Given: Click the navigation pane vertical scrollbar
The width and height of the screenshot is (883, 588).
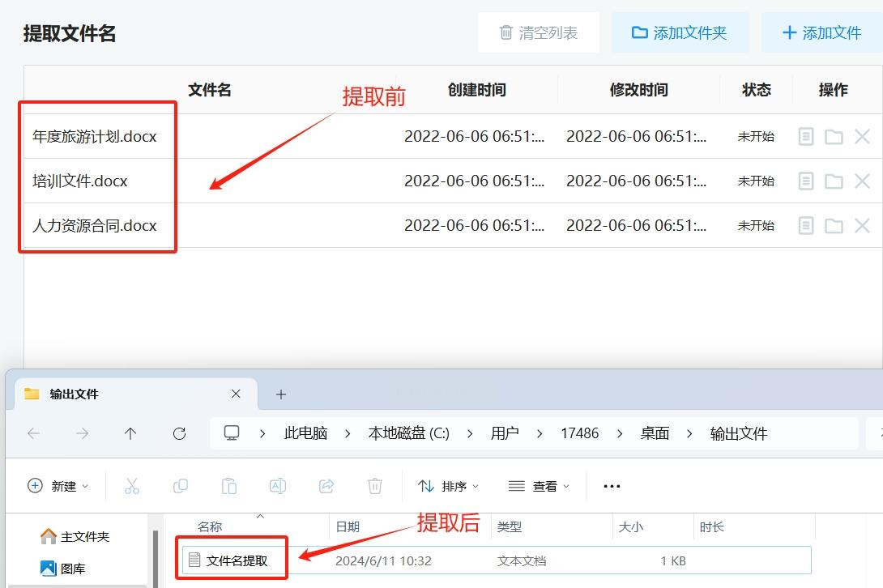Looking at the screenshot, I should tap(156, 557).
